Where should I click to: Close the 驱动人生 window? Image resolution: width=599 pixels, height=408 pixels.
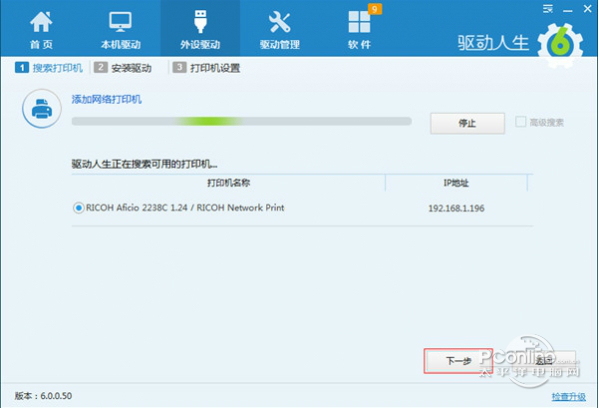pos(588,8)
